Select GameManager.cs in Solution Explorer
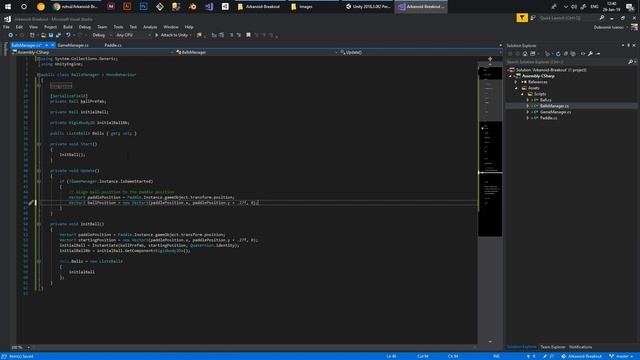The height and width of the screenshot is (360, 640). tap(556, 112)
